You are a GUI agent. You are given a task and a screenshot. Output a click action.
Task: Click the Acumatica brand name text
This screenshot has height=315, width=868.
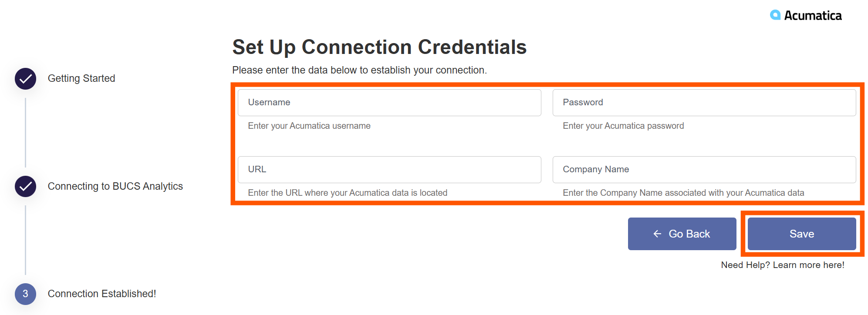click(x=813, y=16)
